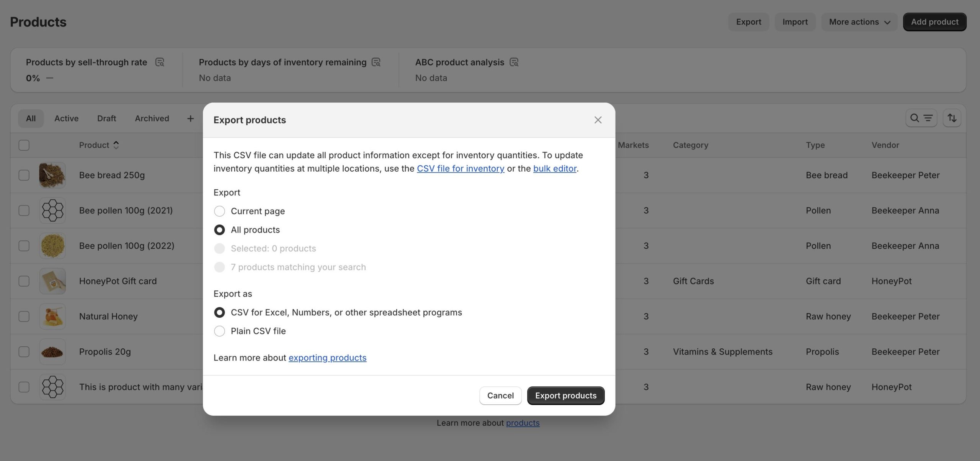Switch to the Draft tab
Screen dimensions: 980x461
(106, 118)
